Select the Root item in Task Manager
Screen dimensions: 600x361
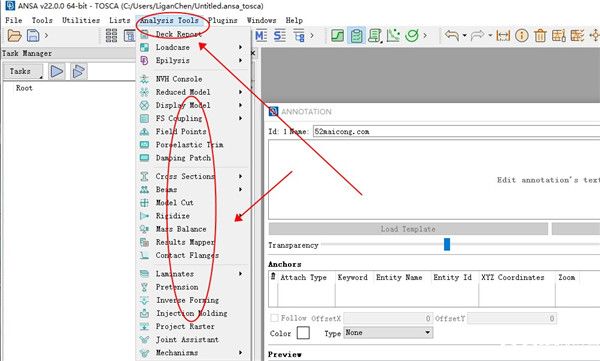(x=24, y=88)
